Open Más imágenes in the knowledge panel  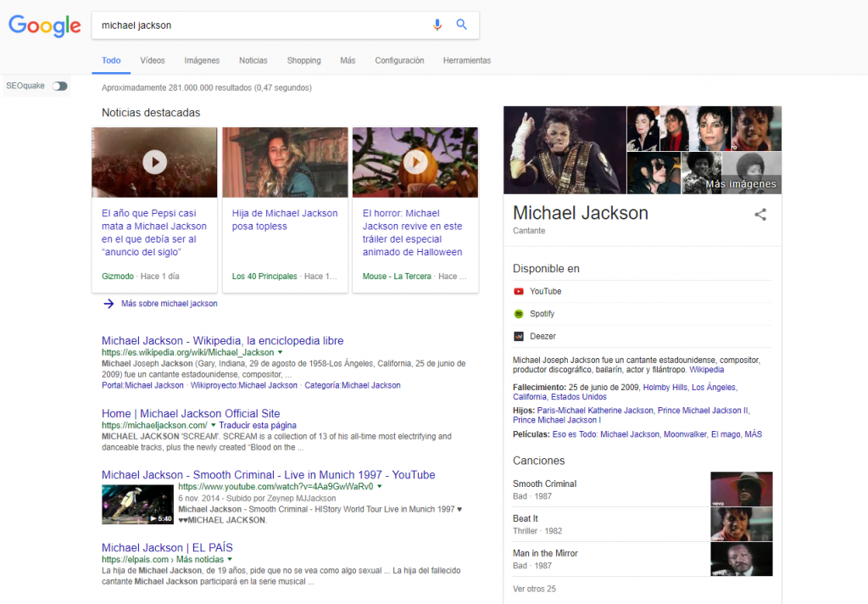[741, 184]
